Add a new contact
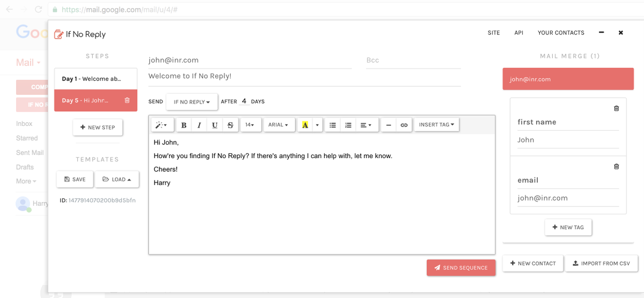Image resolution: width=644 pixels, height=298 pixels. 533,264
